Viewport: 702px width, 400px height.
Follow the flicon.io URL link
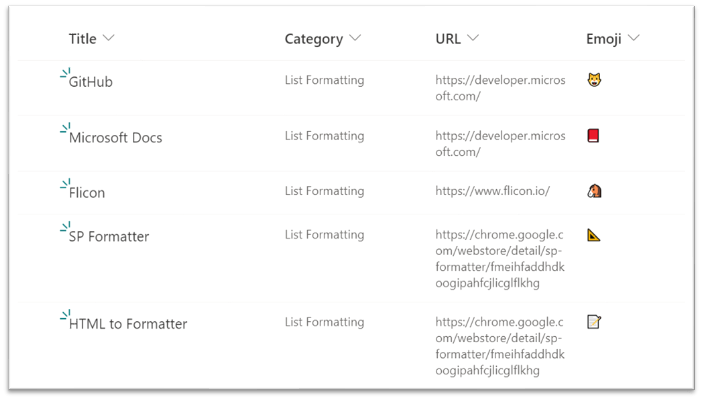click(x=492, y=191)
